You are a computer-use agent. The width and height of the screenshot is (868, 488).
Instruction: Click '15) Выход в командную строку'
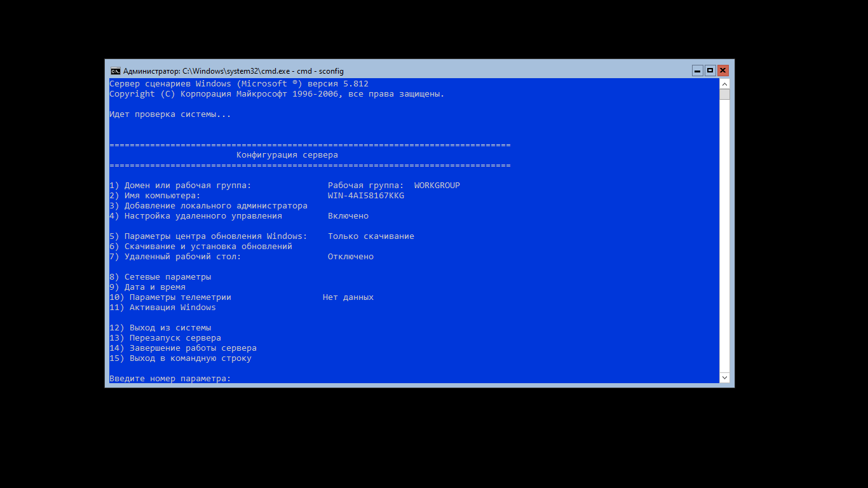click(180, 358)
